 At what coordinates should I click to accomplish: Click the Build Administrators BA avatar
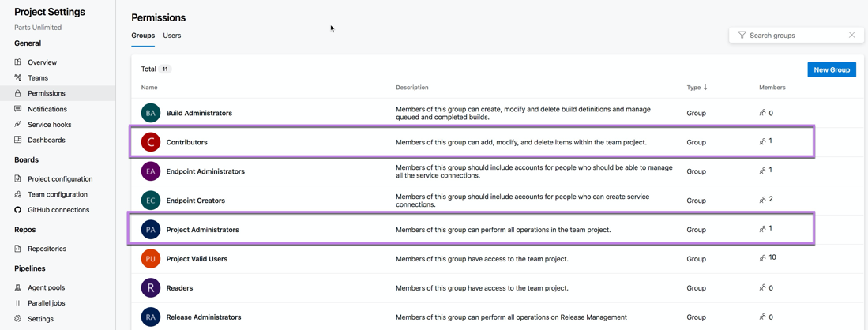click(x=150, y=113)
